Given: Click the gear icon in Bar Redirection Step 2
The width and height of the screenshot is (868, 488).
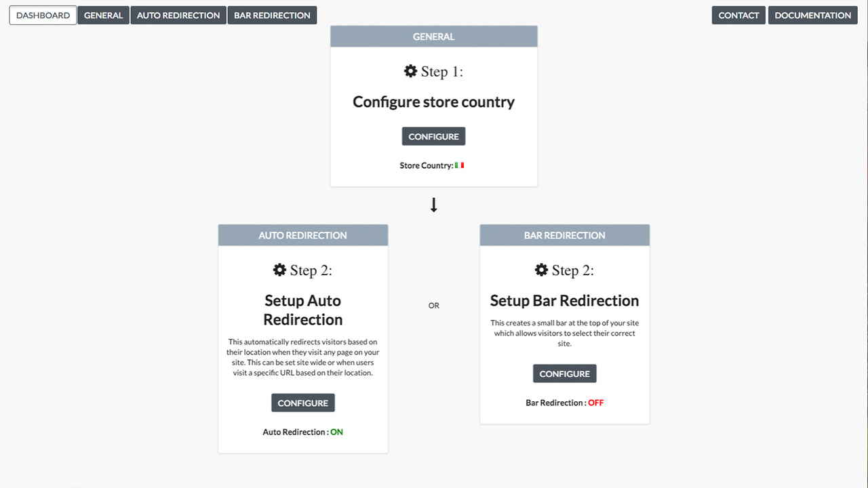Looking at the screenshot, I should (541, 269).
